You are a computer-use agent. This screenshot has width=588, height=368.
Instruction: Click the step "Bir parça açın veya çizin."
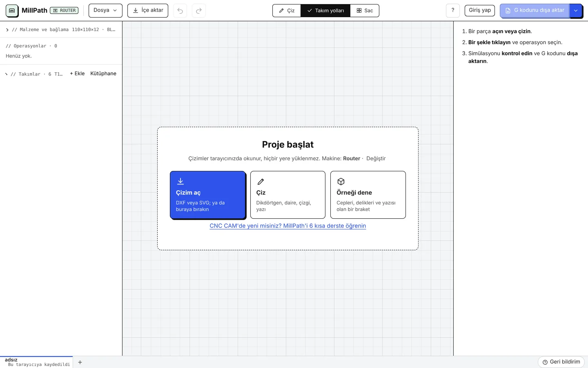point(500,31)
